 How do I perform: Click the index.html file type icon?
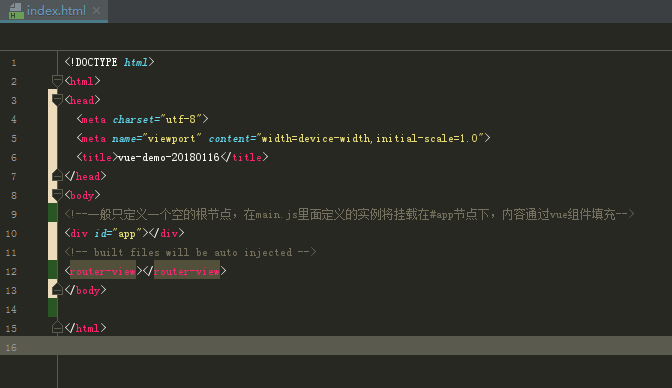(16, 11)
